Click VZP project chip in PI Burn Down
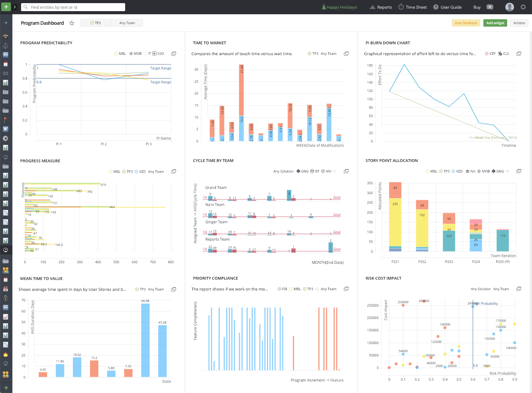The width and height of the screenshot is (532, 393). (x=490, y=54)
